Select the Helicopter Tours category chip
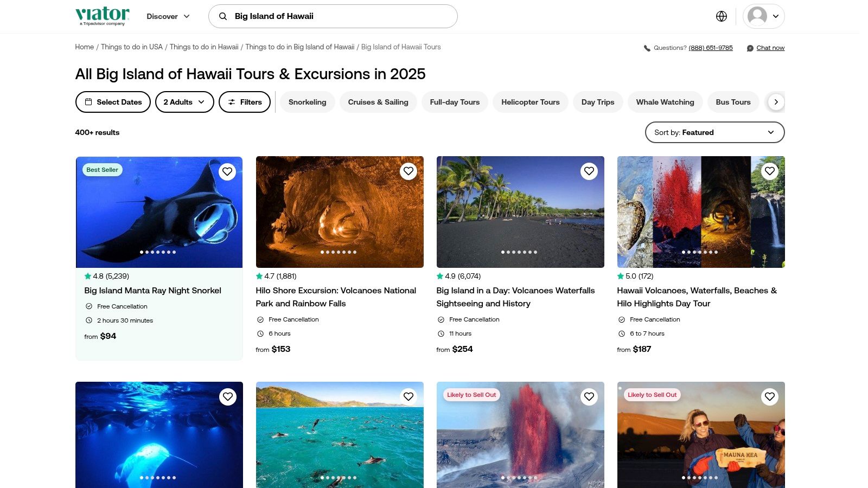This screenshot has width=868, height=488. [530, 102]
